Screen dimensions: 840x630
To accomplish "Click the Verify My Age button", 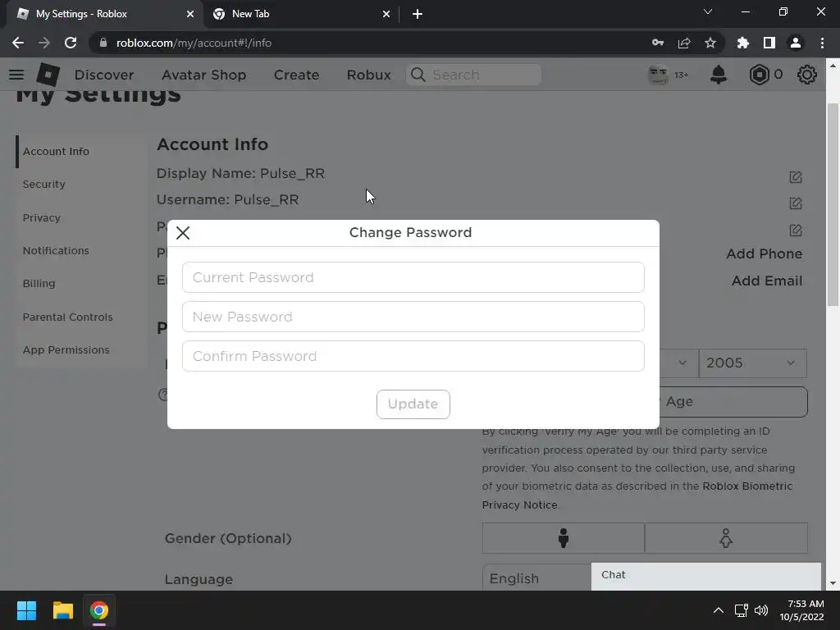I will click(733, 402).
